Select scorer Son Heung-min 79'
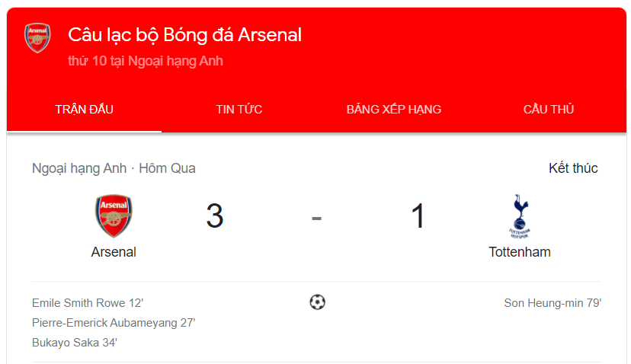 553,303
